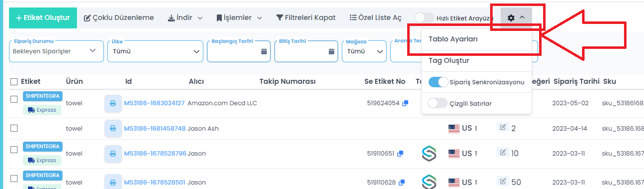Disable Sipariş Senkronizasyonu toggle
Image resolution: width=644 pixels, height=189 pixels.
(x=438, y=82)
